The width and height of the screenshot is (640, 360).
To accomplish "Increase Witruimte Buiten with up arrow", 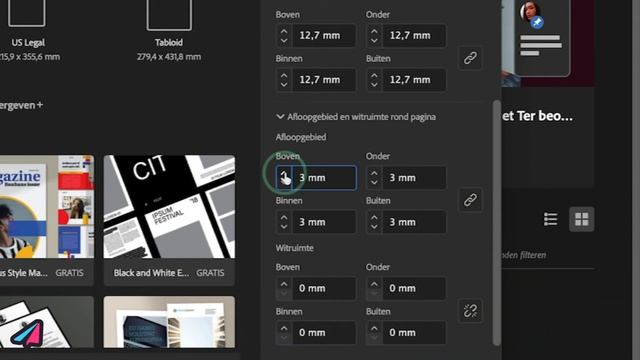I will pyautogui.click(x=374, y=328).
